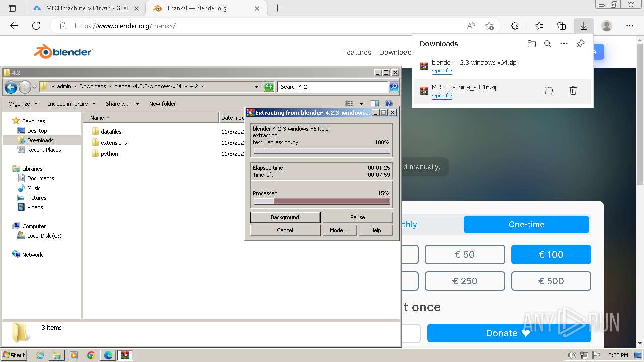644x362 pixels.
Task: Click the Mode... button
Action: click(x=339, y=230)
